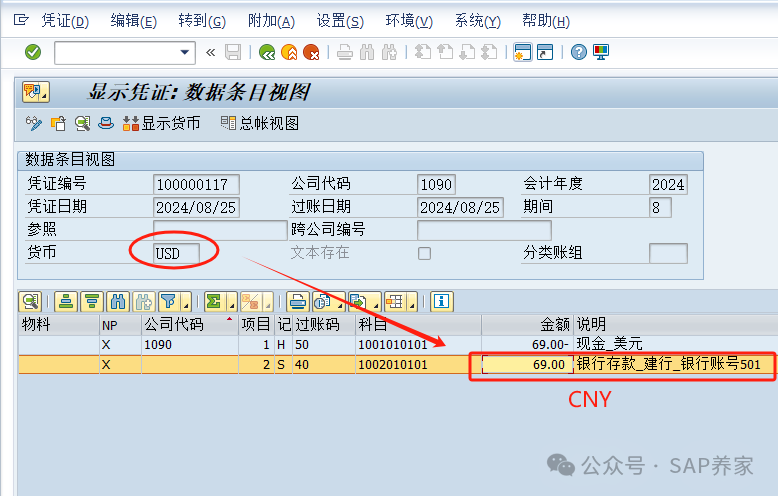Open the 附加(A) menu
Viewport: 778px width, 496px height.
pos(271,20)
